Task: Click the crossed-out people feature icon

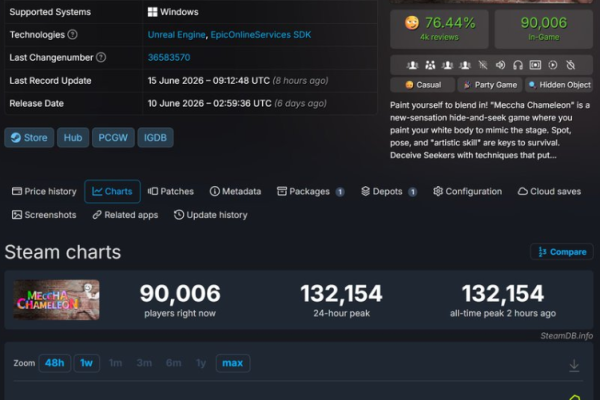Action: click(x=483, y=65)
